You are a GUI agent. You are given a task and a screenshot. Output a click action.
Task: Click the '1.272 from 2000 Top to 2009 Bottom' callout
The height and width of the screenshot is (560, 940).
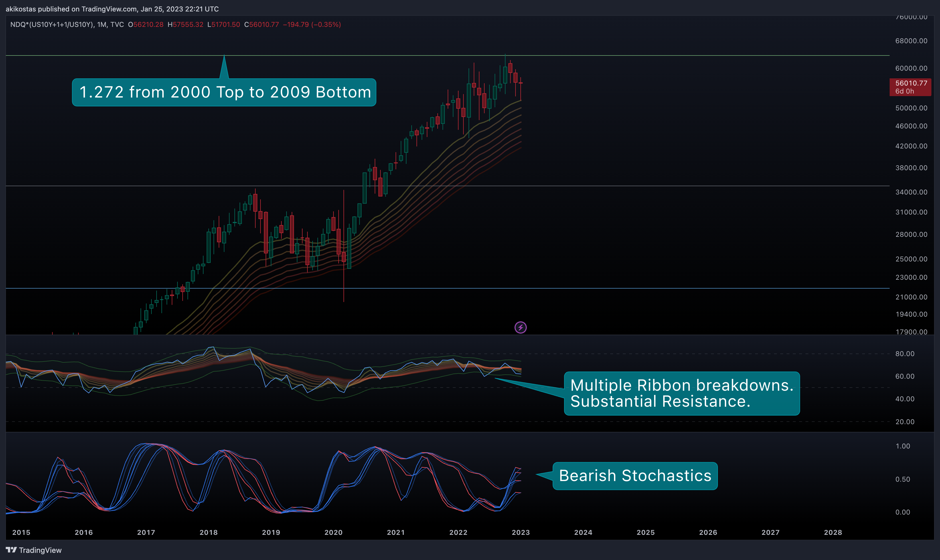click(224, 92)
